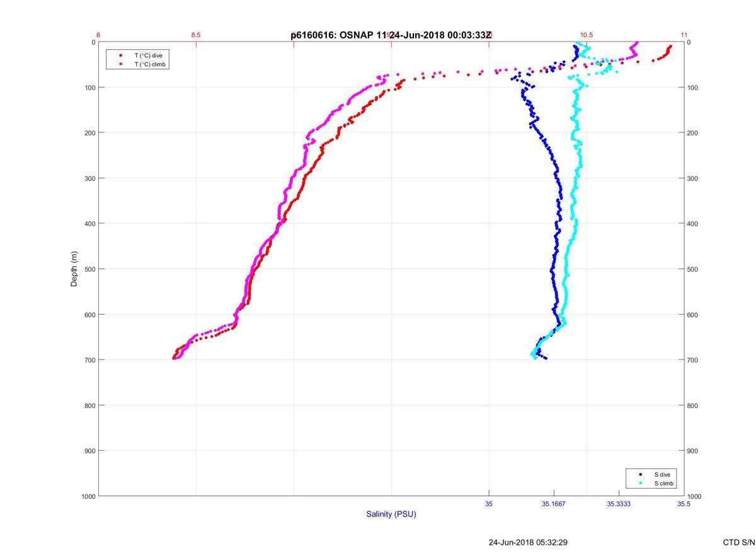Click the '900' tick on the right depth axis
This screenshot has width=756, height=558.
(693, 451)
